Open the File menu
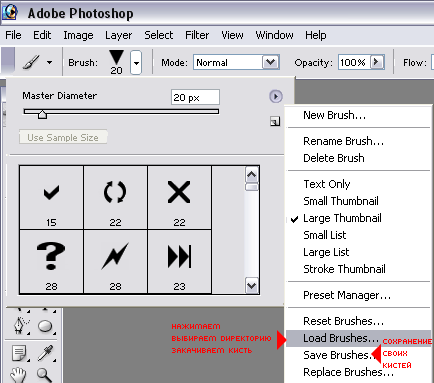The height and width of the screenshot is (383, 434). (x=13, y=35)
